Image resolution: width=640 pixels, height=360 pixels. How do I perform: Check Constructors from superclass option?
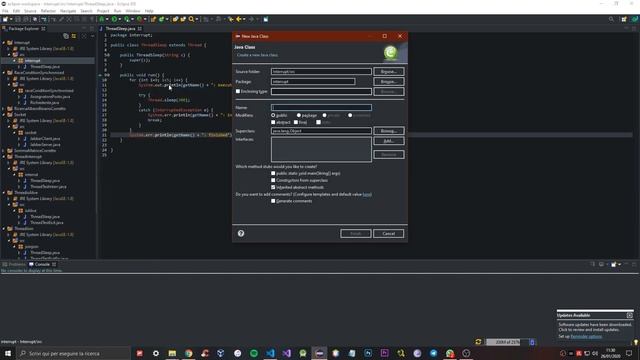click(273, 180)
